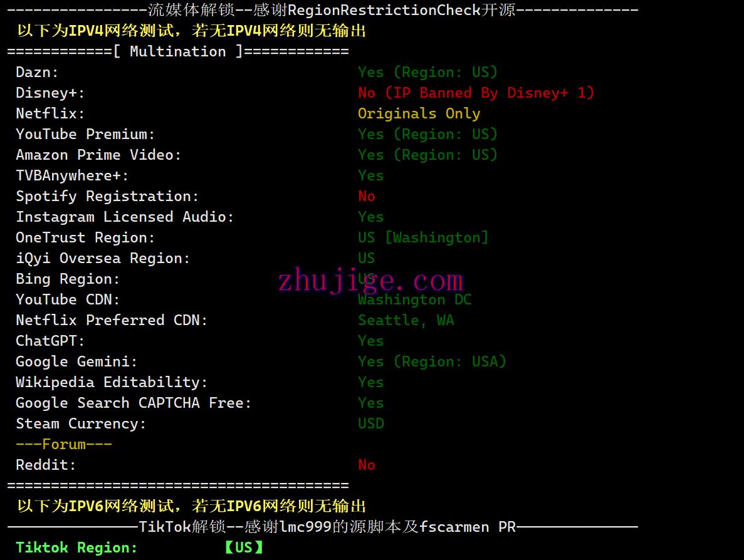Viewport: 744px width, 560px height.
Task: Click the Wikipedia Editability label
Action: click(x=112, y=382)
